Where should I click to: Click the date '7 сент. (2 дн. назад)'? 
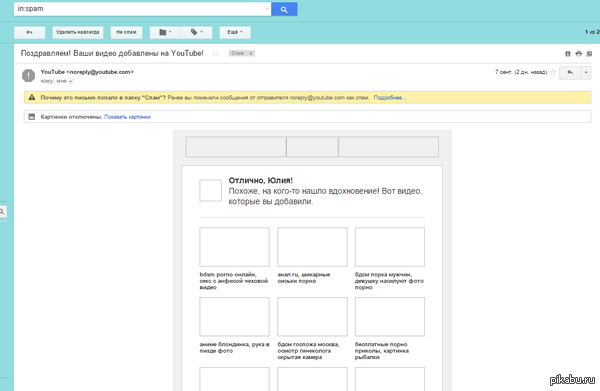click(521, 72)
